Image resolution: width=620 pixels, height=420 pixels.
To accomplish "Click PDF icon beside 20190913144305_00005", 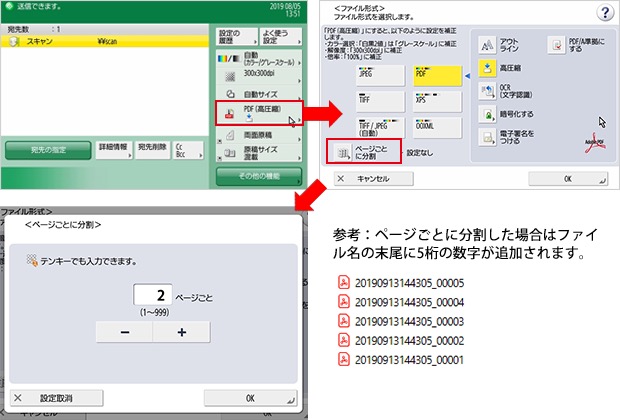I will click(x=344, y=281).
